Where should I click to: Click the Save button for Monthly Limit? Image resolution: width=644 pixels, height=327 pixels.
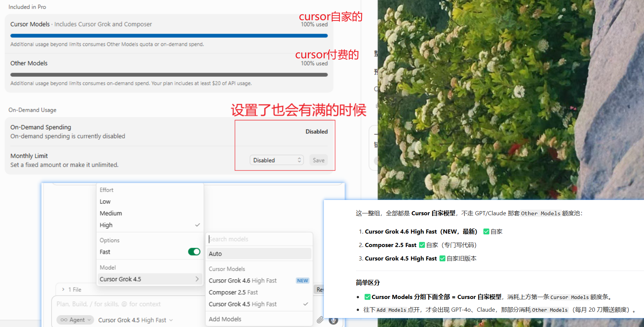(319, 160)
